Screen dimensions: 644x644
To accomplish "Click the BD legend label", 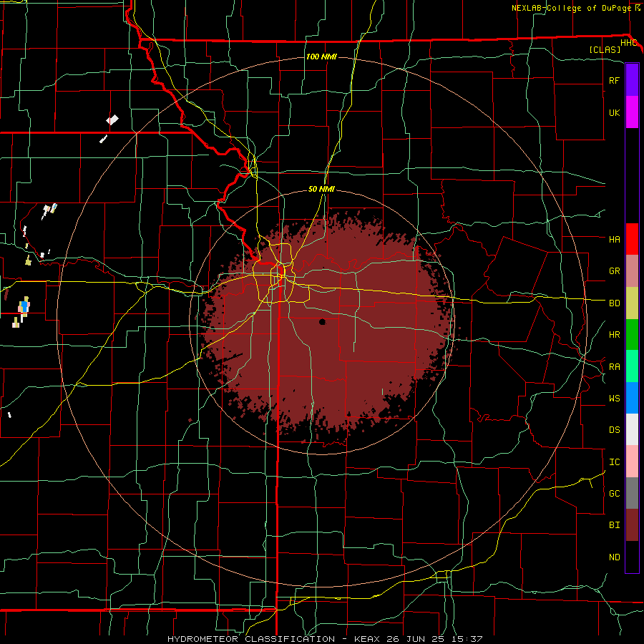I will pos(614,303).
